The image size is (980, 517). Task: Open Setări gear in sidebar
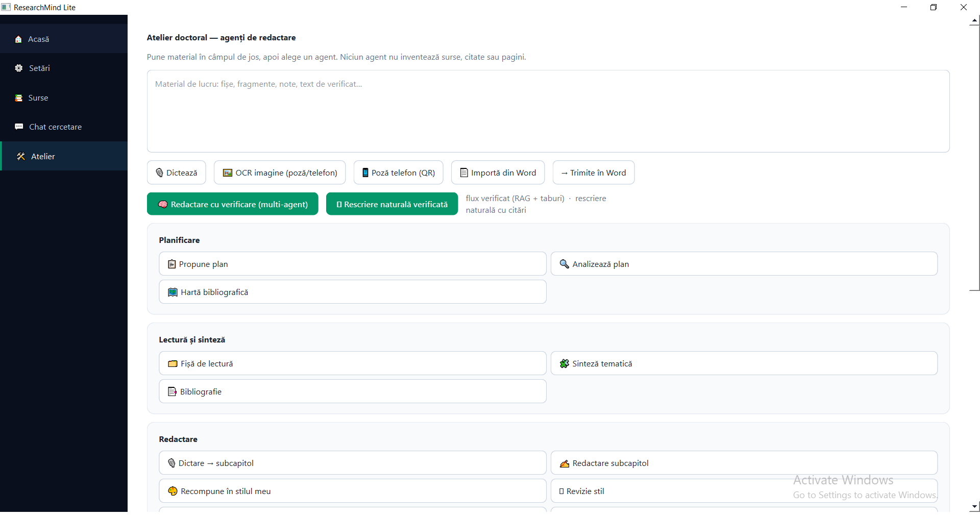point(64,68)
